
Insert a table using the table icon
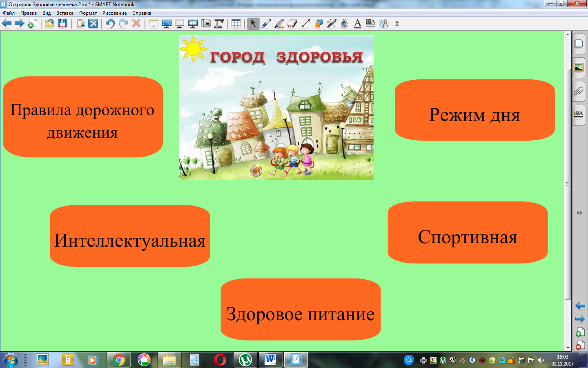236,24
